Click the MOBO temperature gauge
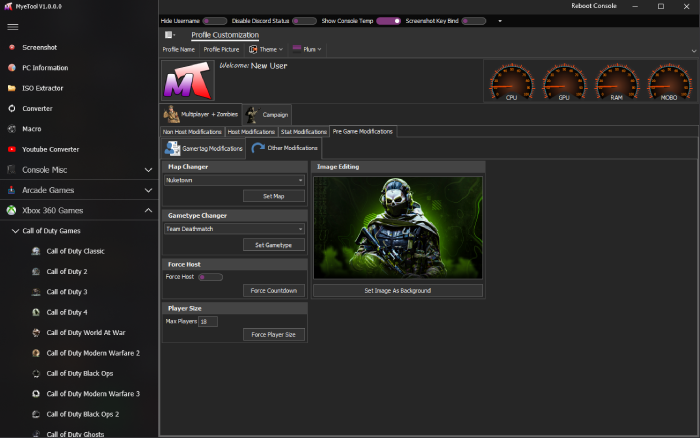 point(669,82)
